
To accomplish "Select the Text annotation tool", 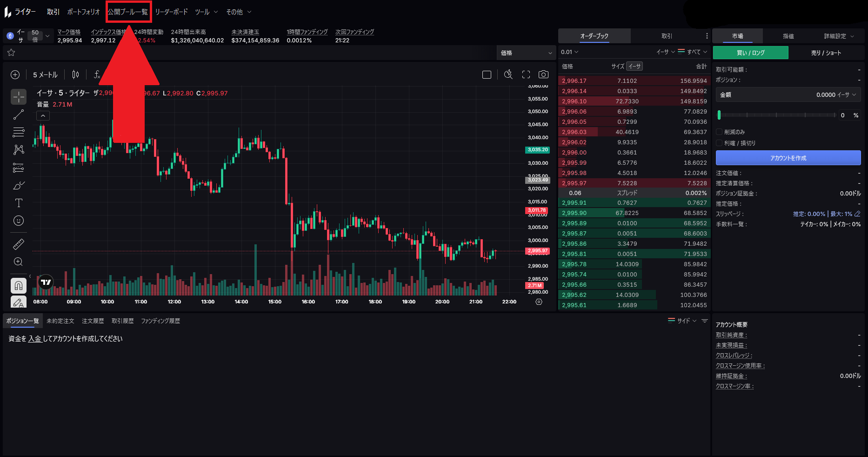I will click(x=19, y=203).
